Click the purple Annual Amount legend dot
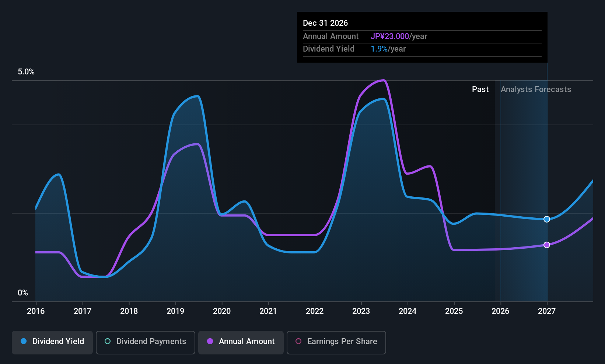Viewport: 605px width, 364px height. (x=210, y=341)
